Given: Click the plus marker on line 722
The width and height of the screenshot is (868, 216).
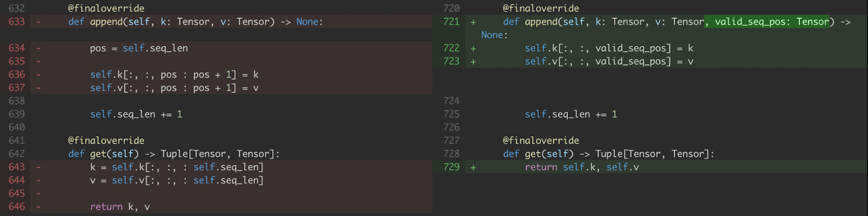Looking at the screenshot, I should pyautogui.click(x=473, y=48).
